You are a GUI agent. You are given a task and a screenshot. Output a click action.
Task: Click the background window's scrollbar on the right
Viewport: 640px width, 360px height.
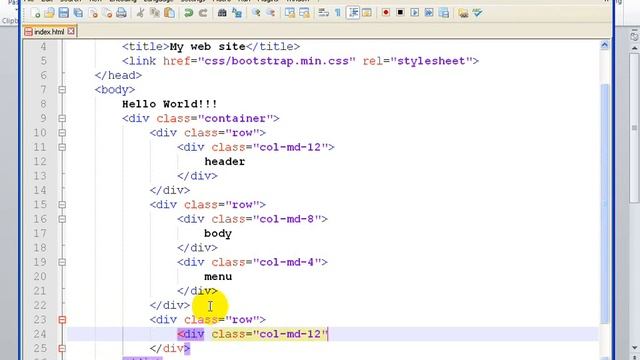tap(634, 129)
